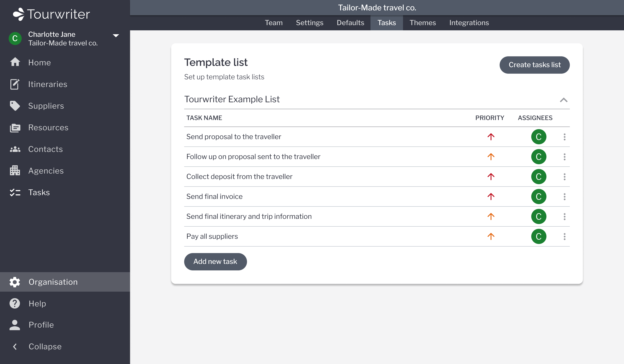624x364 pixels.
Task: Click the Suppliers tag icon
Action: click(15, 106)
